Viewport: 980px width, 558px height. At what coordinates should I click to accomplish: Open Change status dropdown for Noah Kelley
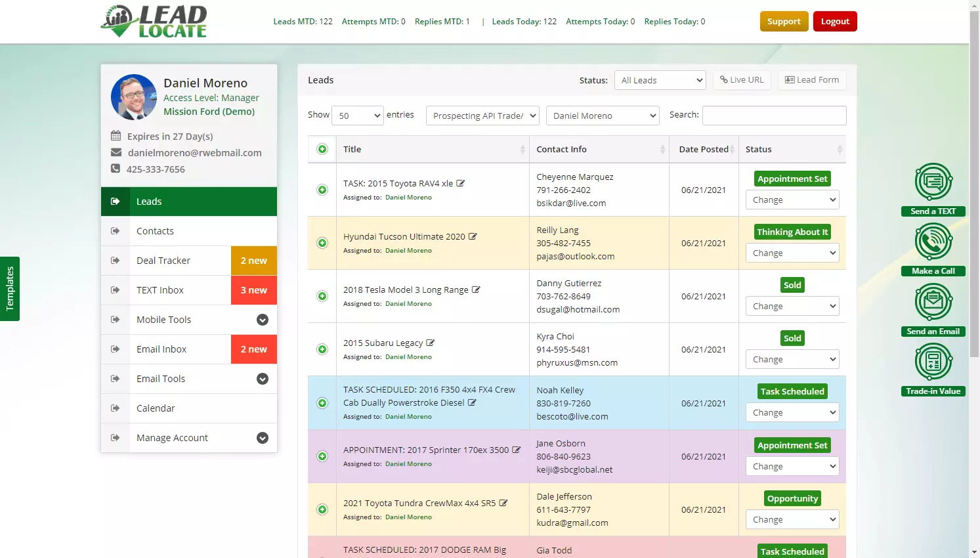[x=792, y=412]
